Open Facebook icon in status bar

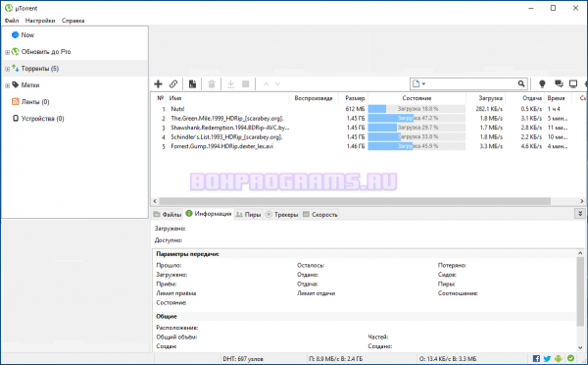coord(536,358)
